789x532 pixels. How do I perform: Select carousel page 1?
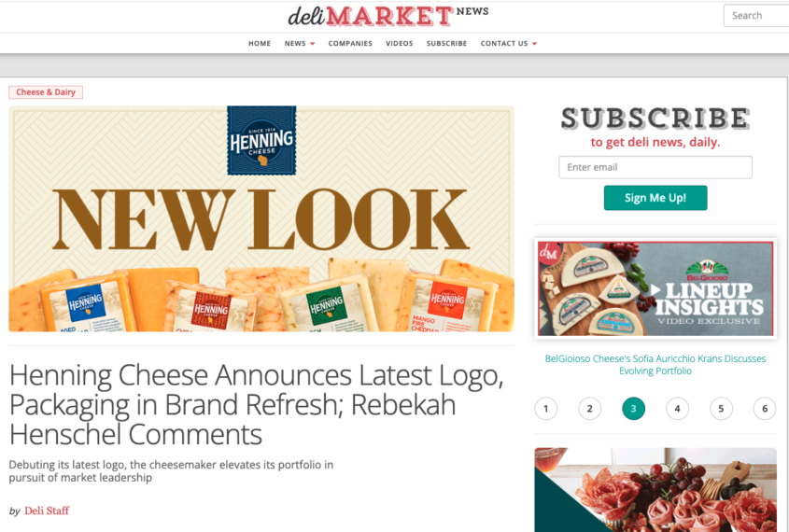pos(546,408)
